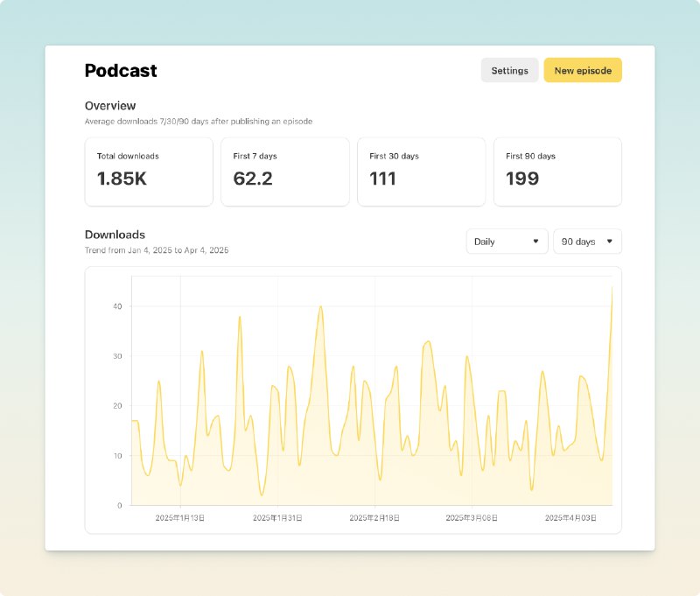Click the Downloads section heading
The height and width of the screenshot is (596, 700).
coord(115,235)
